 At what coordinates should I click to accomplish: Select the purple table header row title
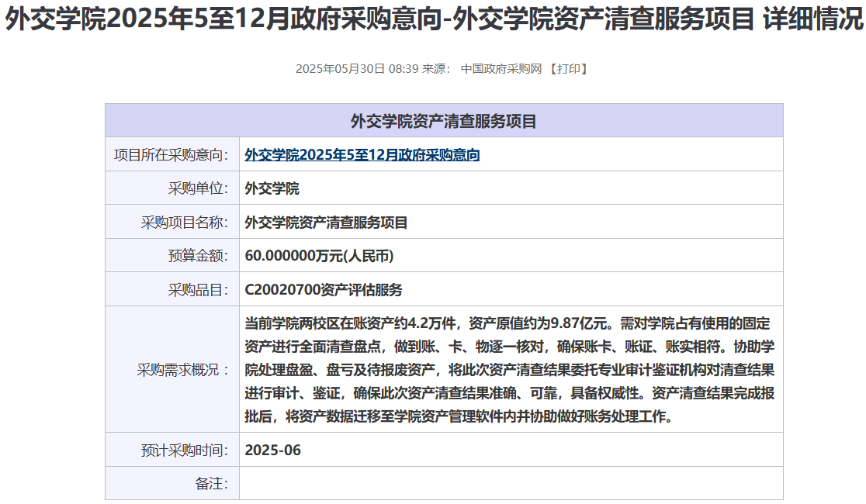(x=444, y=121)
